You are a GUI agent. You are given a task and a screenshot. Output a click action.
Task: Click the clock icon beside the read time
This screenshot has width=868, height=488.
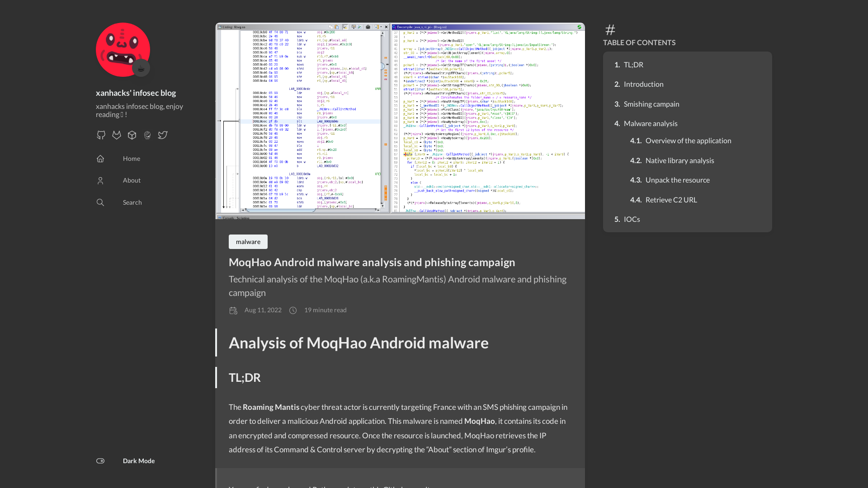[293, 310]
